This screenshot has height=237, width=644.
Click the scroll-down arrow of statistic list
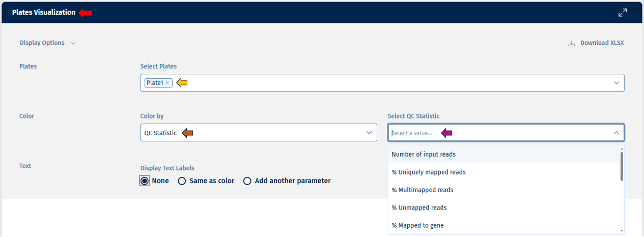622,231
